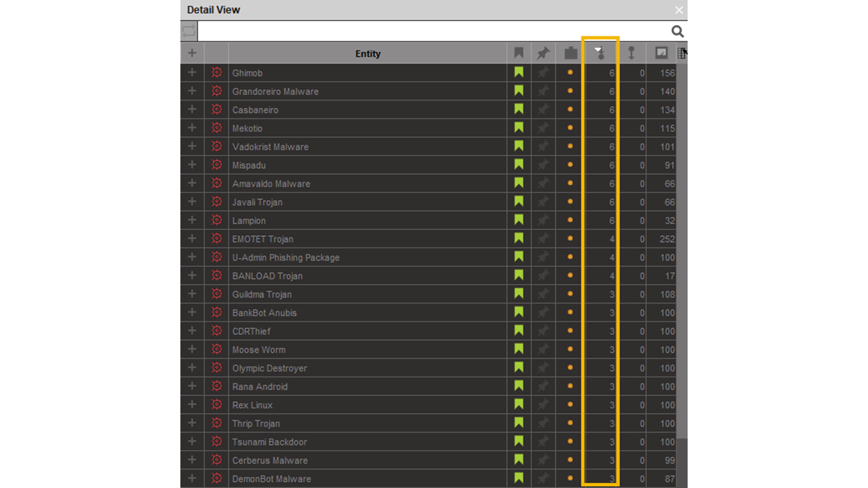This screenshot has width=868, height=488.
Task: Close the Detail View panel
Action: point(679,10)
